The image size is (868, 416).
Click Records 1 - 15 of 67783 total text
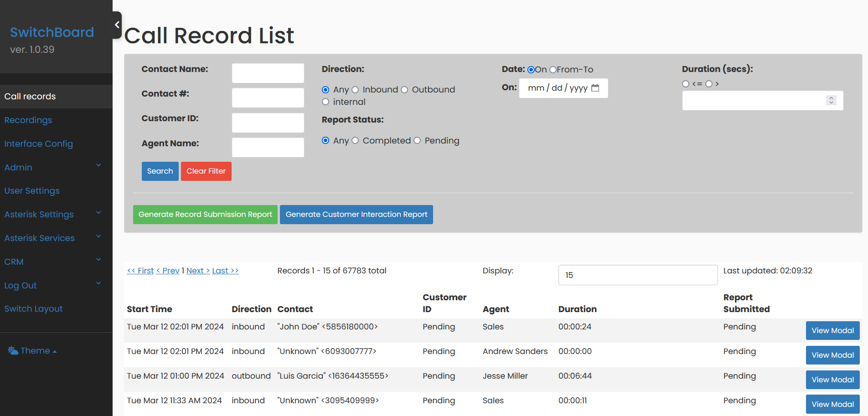pos(332,271)
